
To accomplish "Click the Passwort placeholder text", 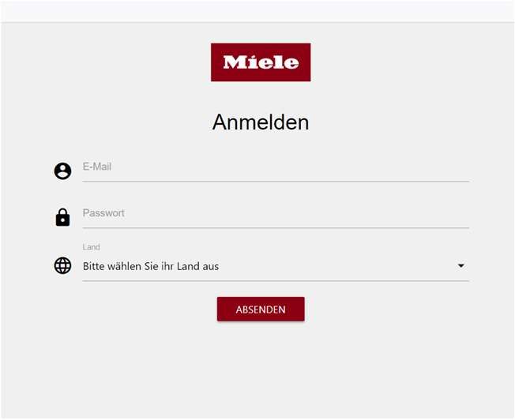I will click(103, 213).
